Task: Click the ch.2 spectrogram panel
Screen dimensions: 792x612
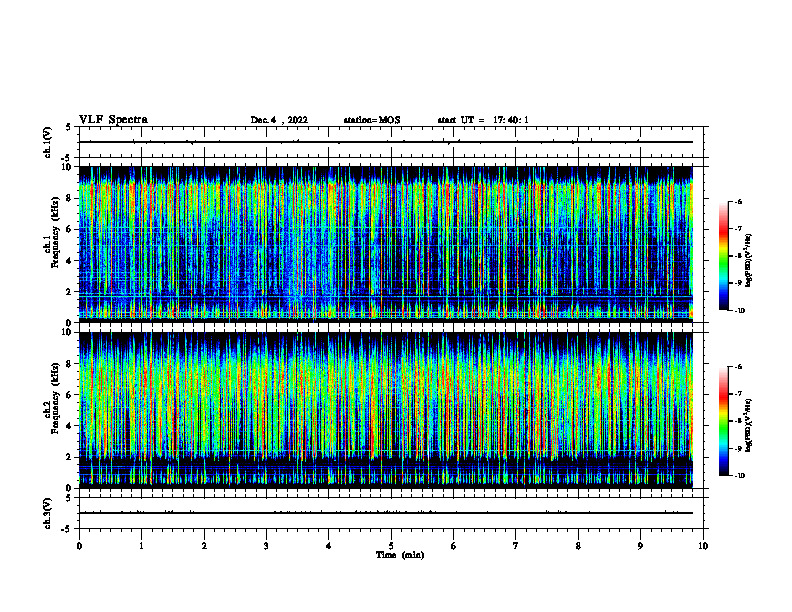Action: (386, 410)
